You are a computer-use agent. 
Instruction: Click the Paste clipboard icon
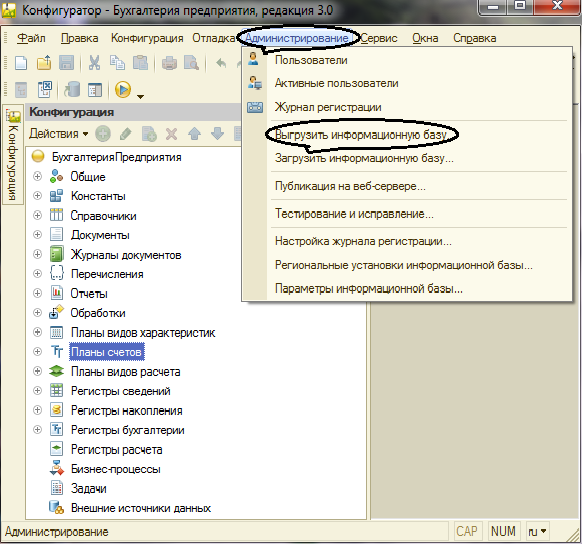[x=140, y=63]
